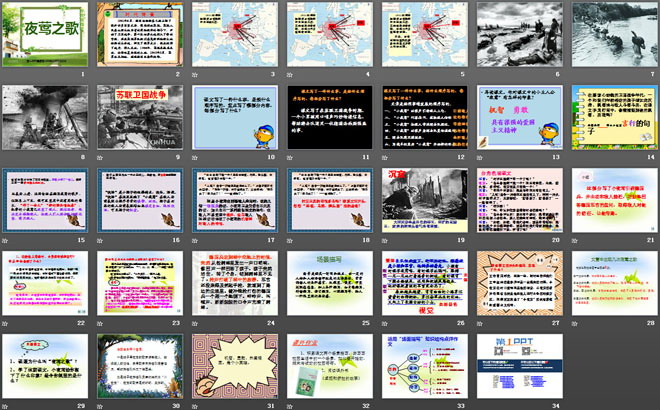Screen dimensions: 660x410
Task: Click the animation star under slide 31
Action: [x=194, y=407]
